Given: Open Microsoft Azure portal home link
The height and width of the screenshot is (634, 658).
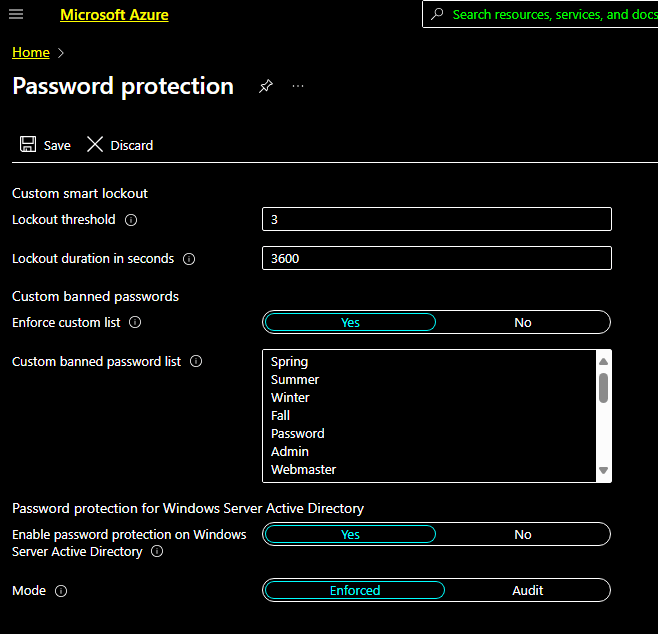Looking at the screenshot, I should (x=114, y=15).
